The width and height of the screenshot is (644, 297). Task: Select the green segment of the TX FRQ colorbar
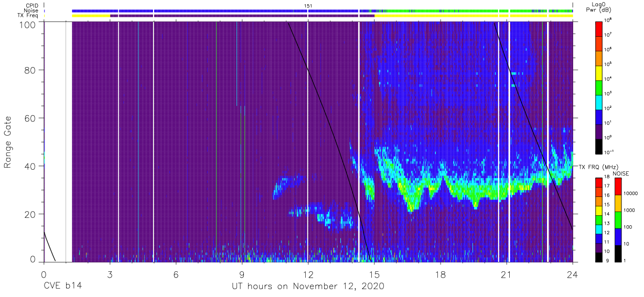click(599, 220)
